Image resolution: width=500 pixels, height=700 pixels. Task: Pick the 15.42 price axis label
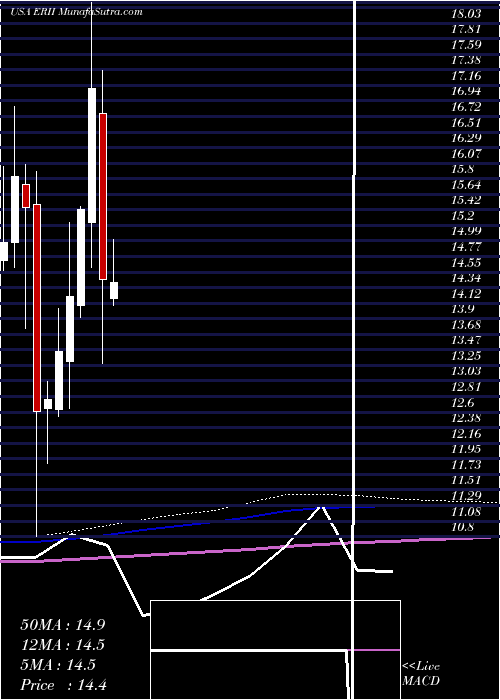[467, 200]
